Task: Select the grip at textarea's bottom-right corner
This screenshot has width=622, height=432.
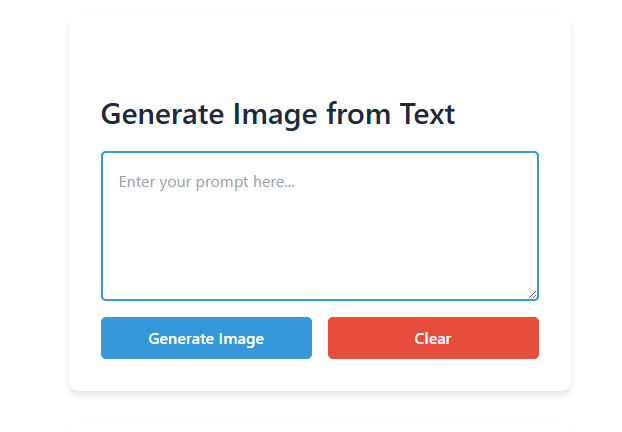Action: click(533, 294)
